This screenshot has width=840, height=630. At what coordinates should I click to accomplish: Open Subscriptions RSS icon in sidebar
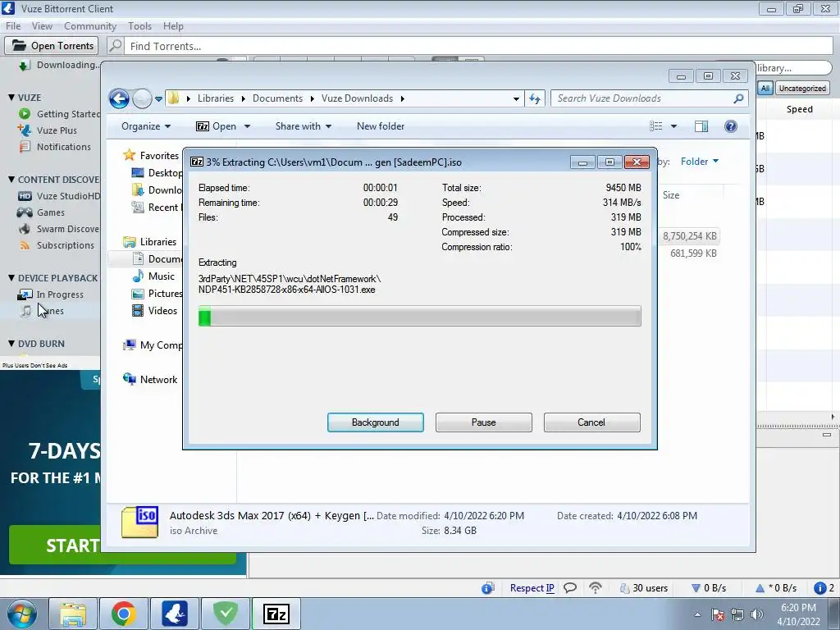tap(25, 245)
